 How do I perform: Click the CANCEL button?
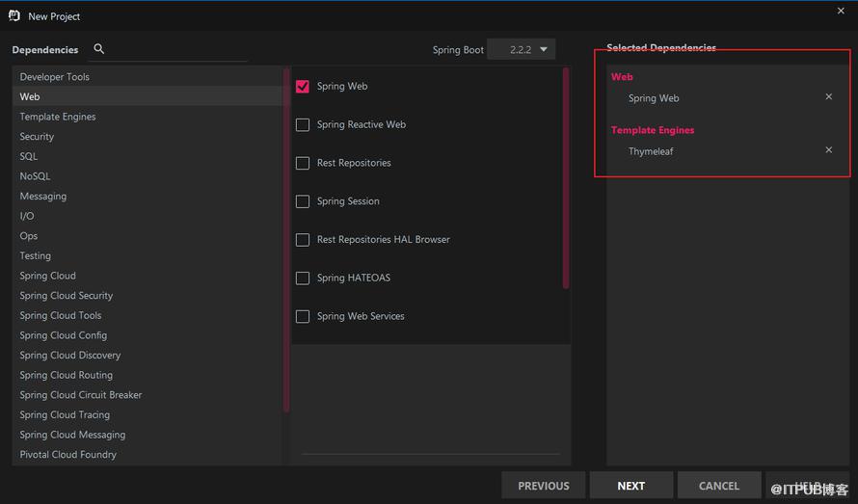pyautogui.click(x=719, y=486)
